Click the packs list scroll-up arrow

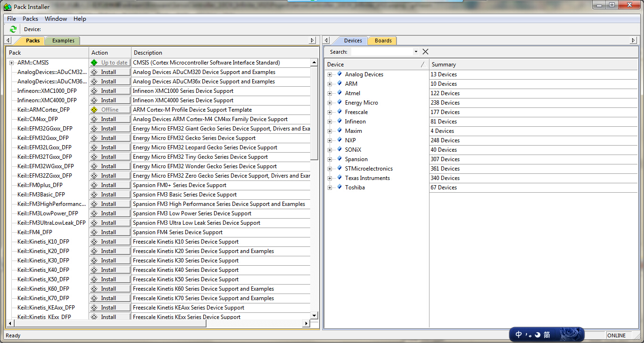pos(314,62)
